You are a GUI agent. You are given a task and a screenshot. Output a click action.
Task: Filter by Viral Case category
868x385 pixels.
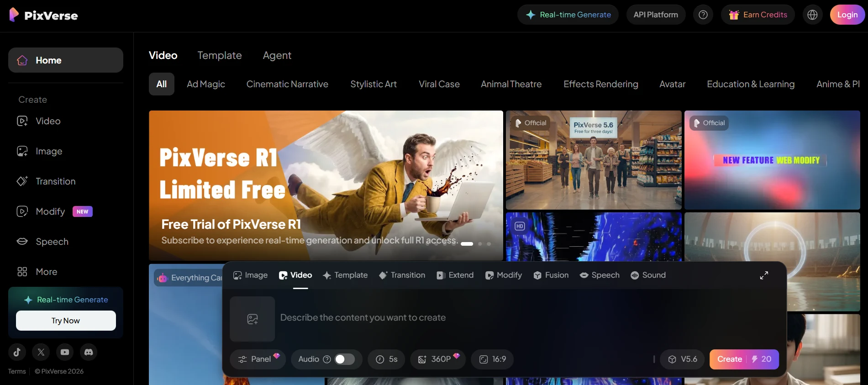[x=439, y=84]
